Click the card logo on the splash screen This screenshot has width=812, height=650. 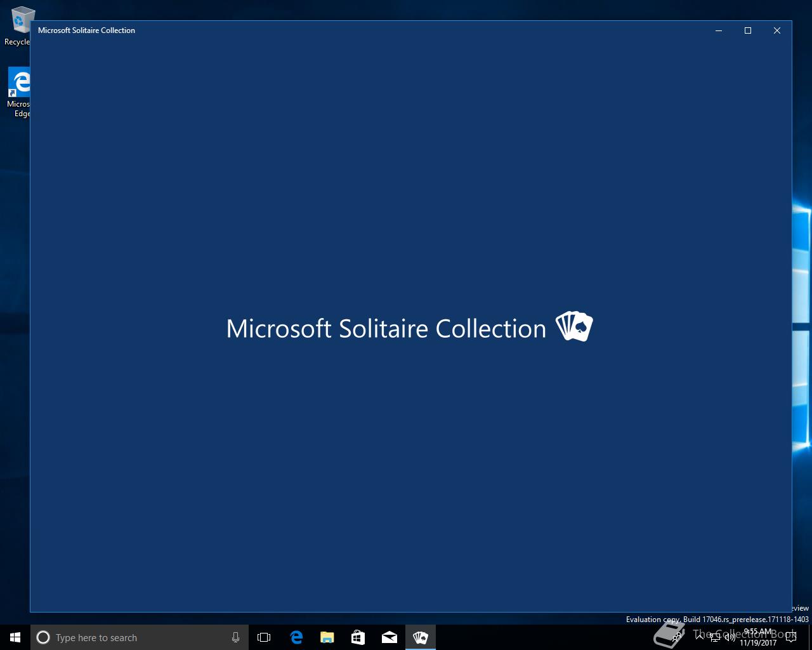click(x=574, y=327)
